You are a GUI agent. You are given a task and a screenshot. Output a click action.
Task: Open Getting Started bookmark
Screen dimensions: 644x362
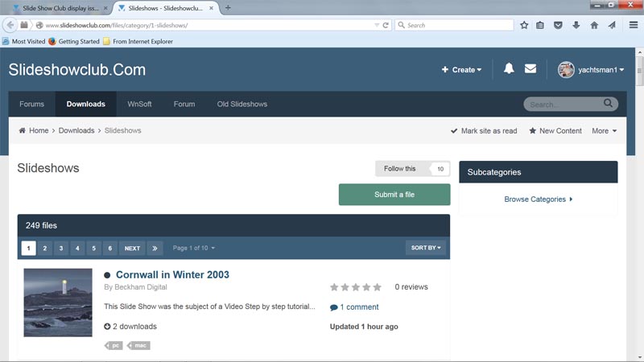pos(74,42)
